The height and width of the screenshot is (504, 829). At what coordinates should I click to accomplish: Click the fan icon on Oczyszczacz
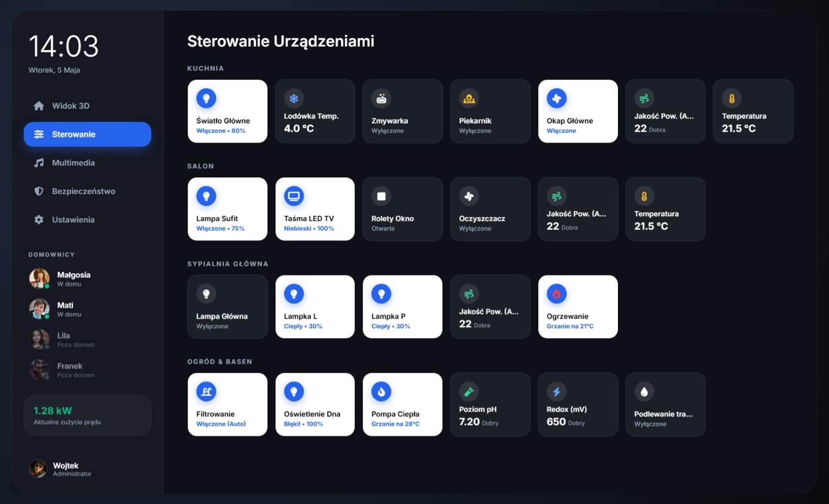click(x=469, y=196)
